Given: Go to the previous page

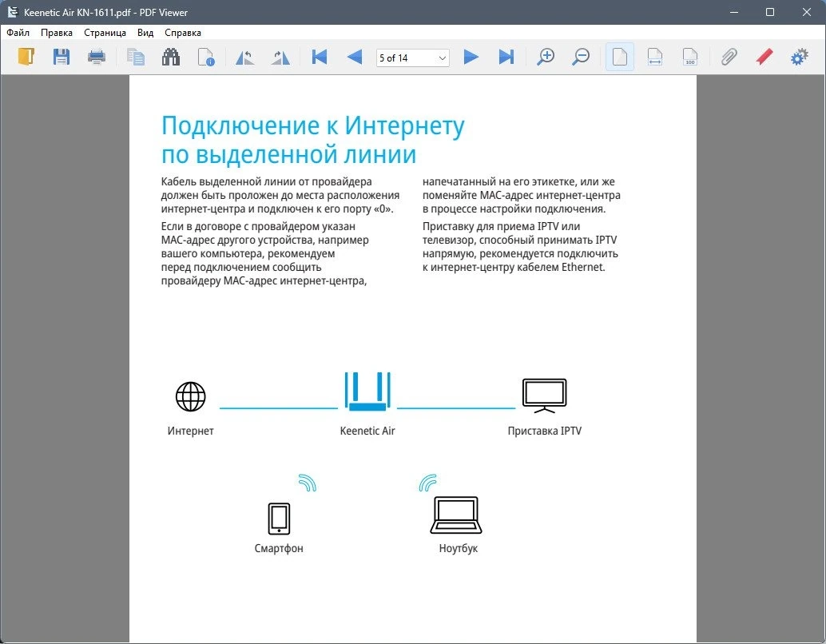Looking at the screenshot, I should 355,57.
